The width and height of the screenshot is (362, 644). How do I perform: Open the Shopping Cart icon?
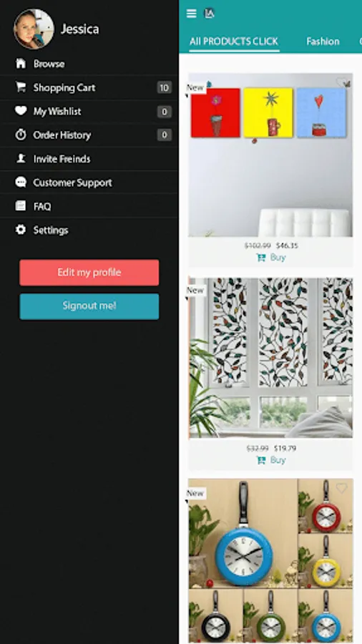[21, 87]
